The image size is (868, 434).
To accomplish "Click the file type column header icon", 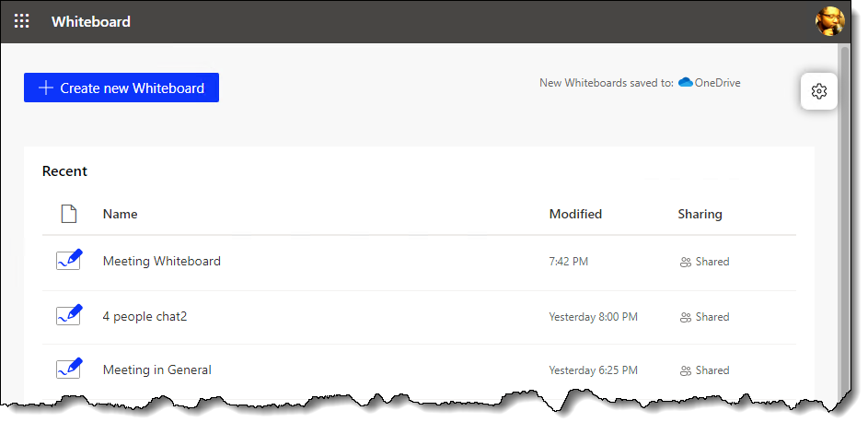I will coord(69,214).
